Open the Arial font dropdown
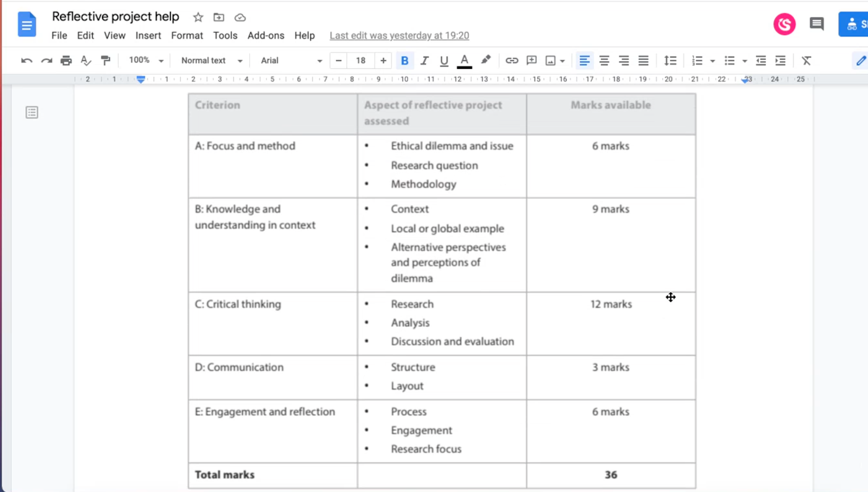Image resolution: width=868 pixels, height=492 pixels. (x=291, y=61)
